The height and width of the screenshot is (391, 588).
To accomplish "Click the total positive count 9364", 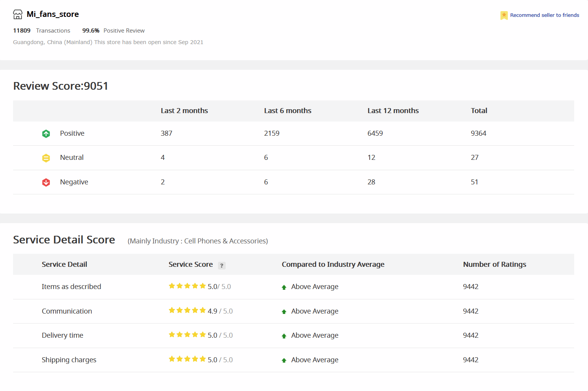I will tap(478, 133).
